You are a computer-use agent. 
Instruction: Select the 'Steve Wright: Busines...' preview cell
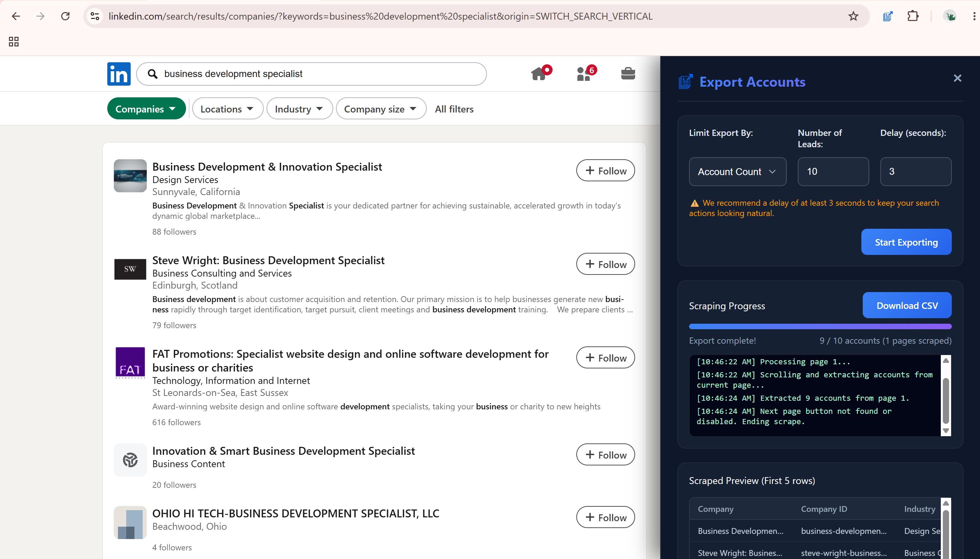click(739, 552)
